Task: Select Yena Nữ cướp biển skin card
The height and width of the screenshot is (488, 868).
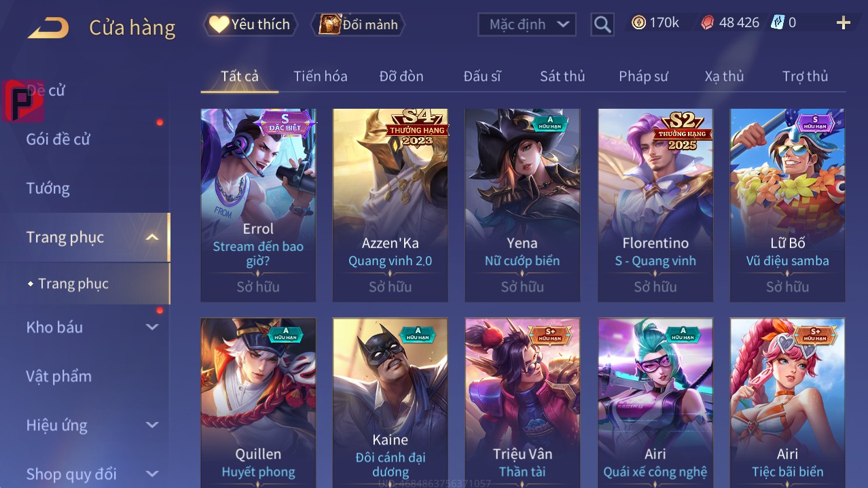Action: pyautogui.click(x=522, y=205)
